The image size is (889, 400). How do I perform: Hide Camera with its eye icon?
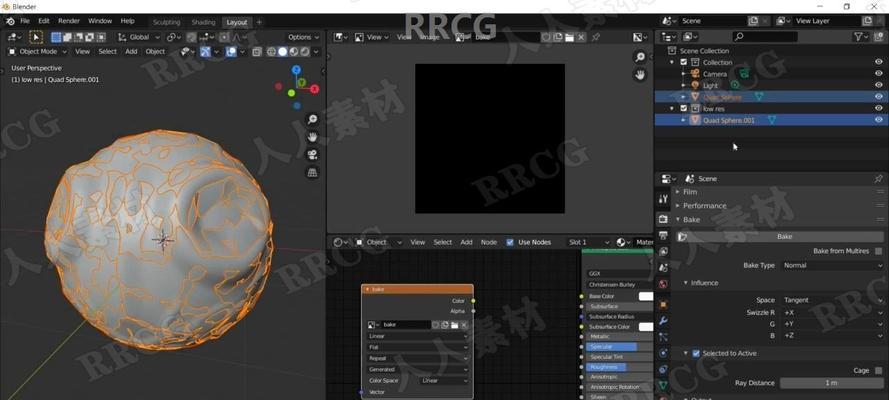click(878, 74)
